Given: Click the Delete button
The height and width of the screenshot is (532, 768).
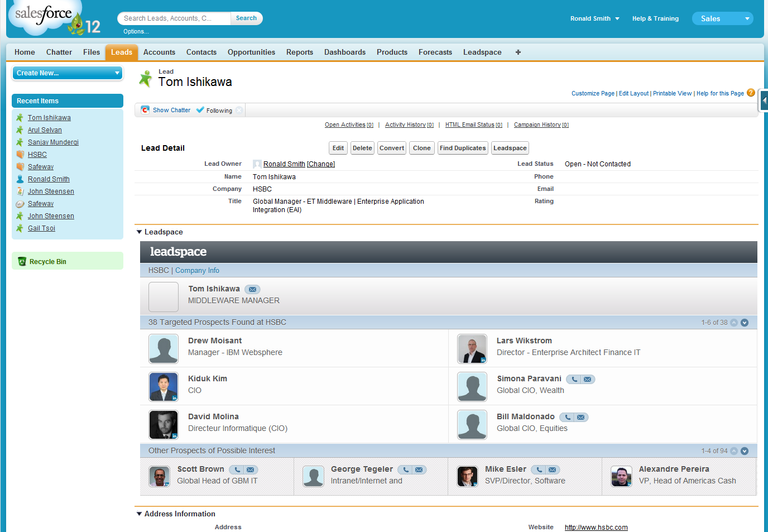Looking at the screenshot, I should point(362,148).
